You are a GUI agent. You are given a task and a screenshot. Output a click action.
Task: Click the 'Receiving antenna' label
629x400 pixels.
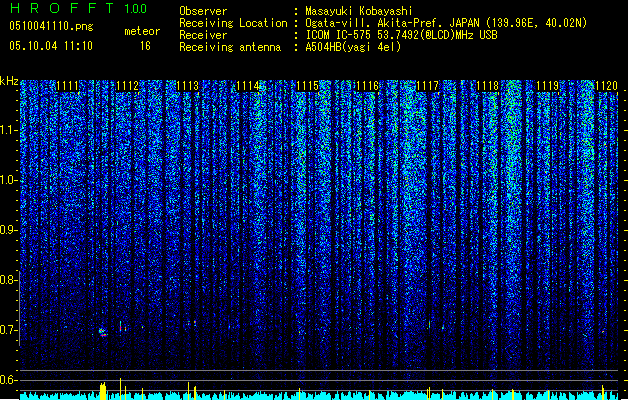[230, 47]
